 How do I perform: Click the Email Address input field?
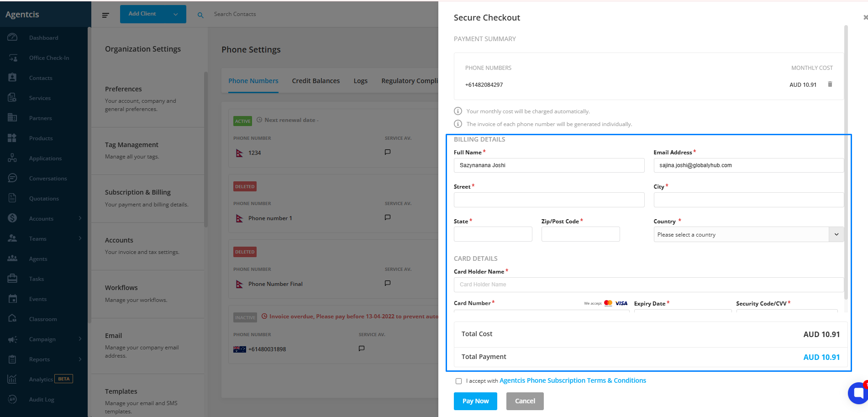click(748, 165)
